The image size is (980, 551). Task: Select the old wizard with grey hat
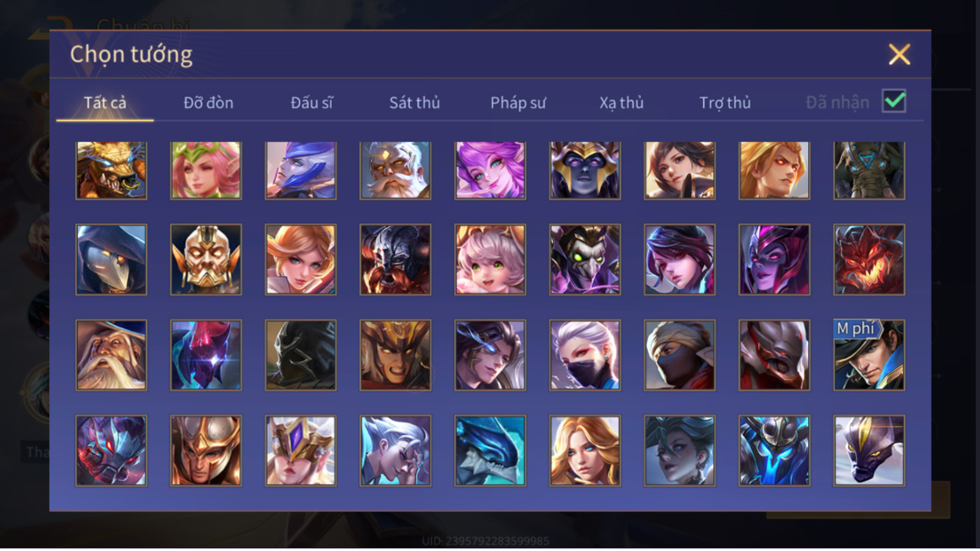111,355
